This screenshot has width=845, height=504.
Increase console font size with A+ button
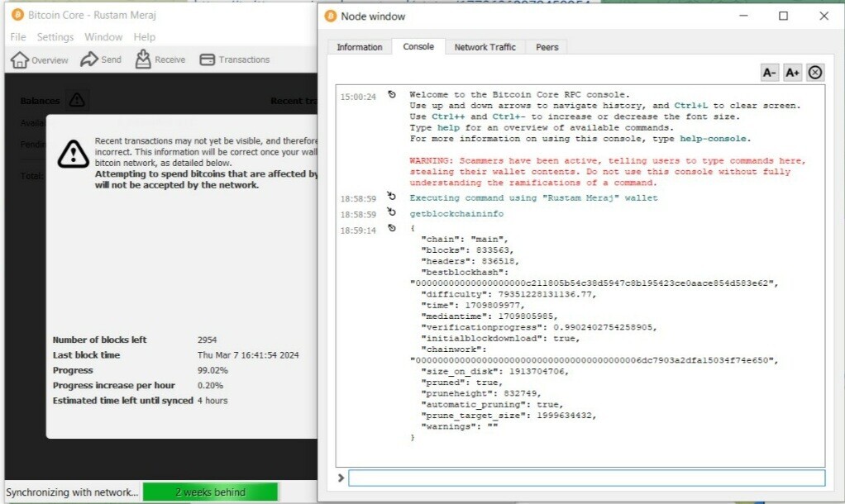(792, 72)
